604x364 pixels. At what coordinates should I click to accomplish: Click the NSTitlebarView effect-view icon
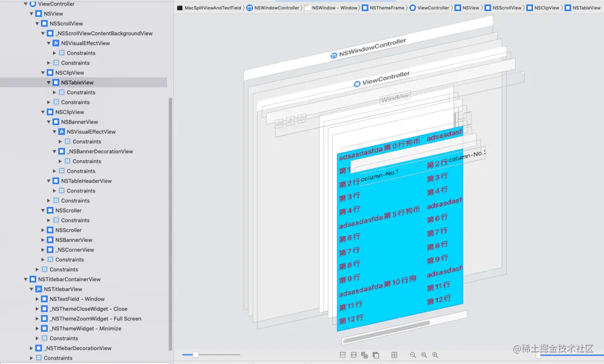coord(38,289)
